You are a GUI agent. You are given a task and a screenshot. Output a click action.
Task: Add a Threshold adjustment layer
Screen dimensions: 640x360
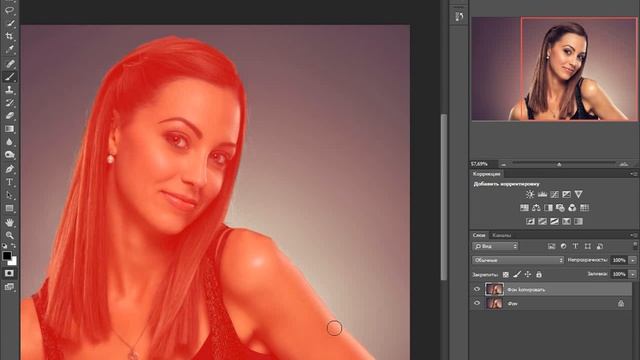click(554, 221)
